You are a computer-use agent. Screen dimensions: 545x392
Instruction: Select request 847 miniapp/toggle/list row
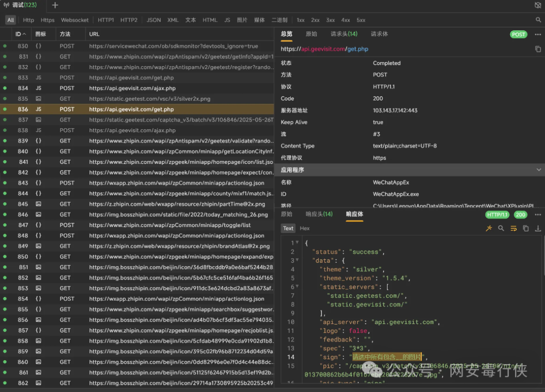point(137,225)
